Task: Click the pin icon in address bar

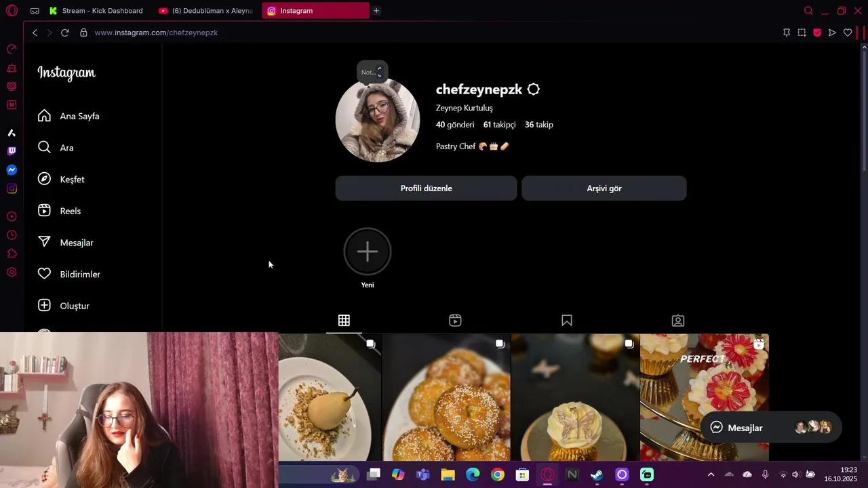Action: point(787,33)
